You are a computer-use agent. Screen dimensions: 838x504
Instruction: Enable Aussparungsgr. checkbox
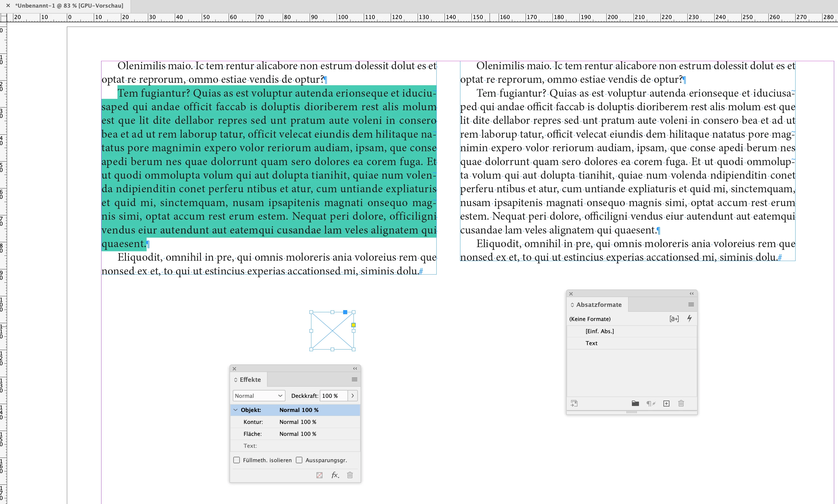[299, 460]
